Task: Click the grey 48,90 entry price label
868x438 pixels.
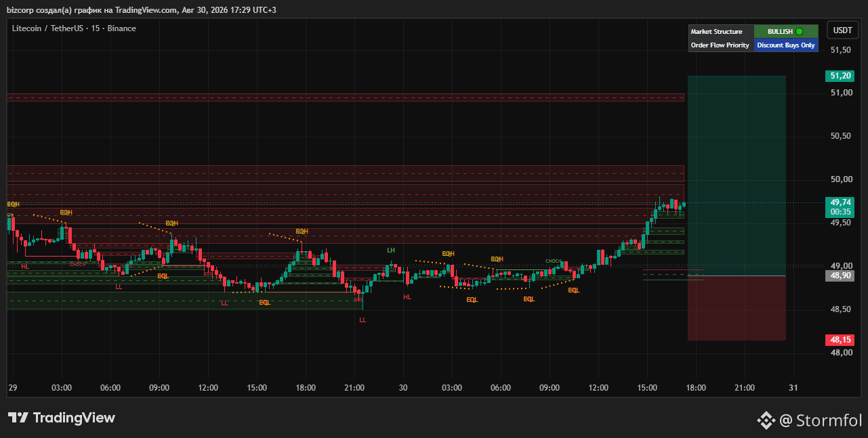Action: 840,276
